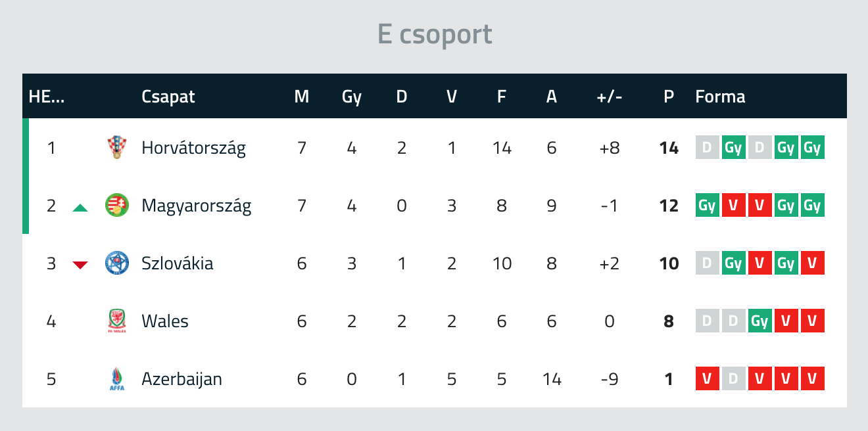Click the Forma column header
This screenshot has width=868, height=431.
pos(720,97)
